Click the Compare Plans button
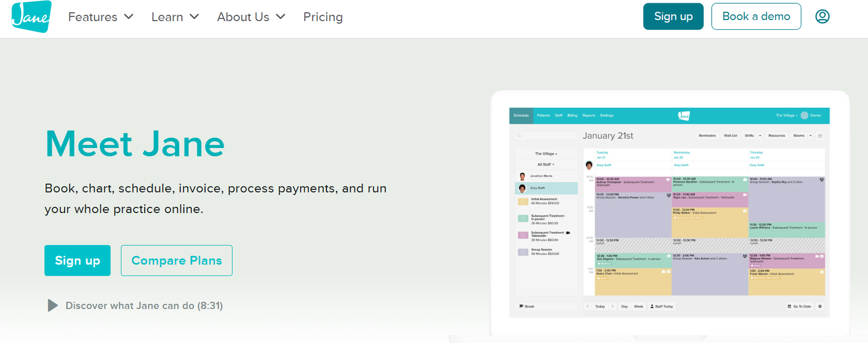Image resolution: width=868 pixels, height=343 pixels. (177, 261)
